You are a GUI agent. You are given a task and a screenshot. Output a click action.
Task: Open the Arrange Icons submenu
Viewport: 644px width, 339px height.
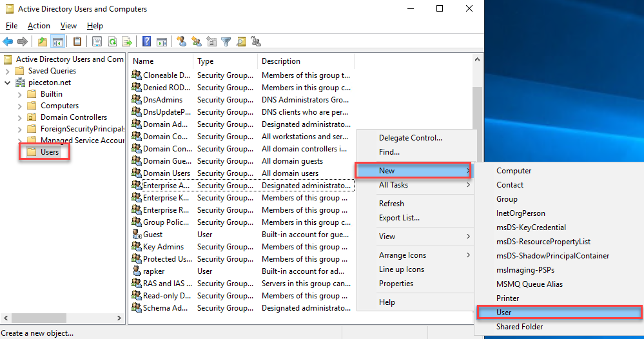[x=416, y=255]
